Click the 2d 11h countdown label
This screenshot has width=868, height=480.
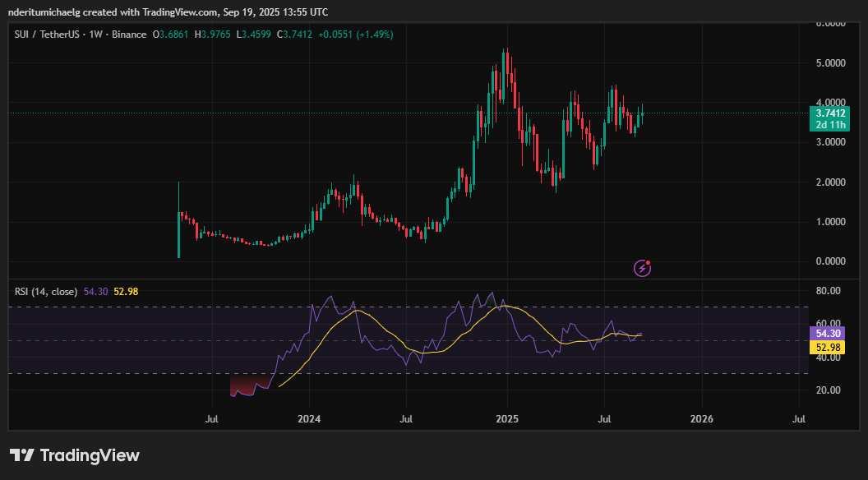point(829,125)
